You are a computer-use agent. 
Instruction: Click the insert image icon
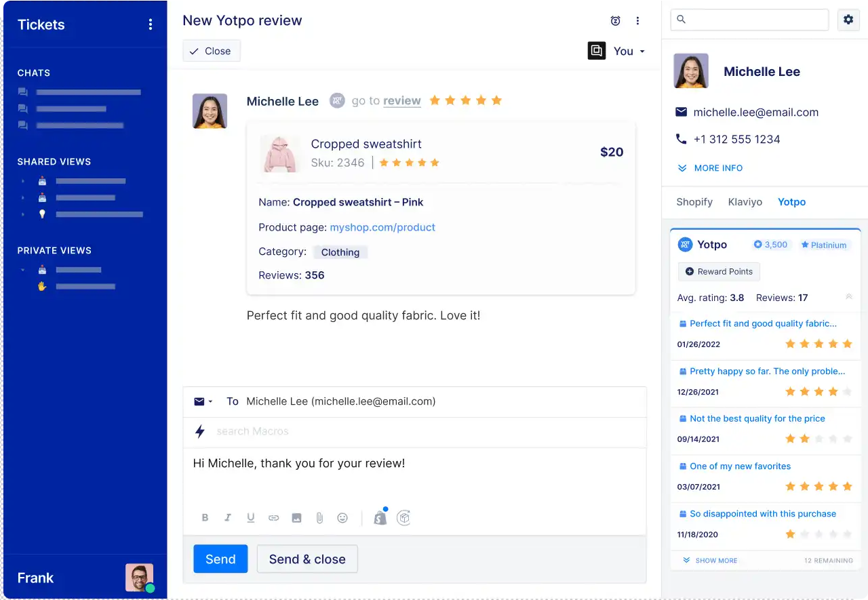(296, 518)
